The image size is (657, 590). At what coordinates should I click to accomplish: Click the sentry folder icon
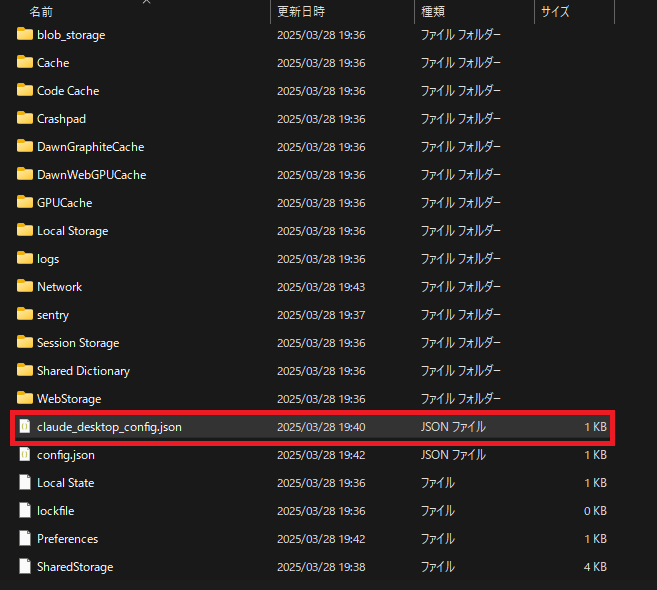(x=25, y=314)
